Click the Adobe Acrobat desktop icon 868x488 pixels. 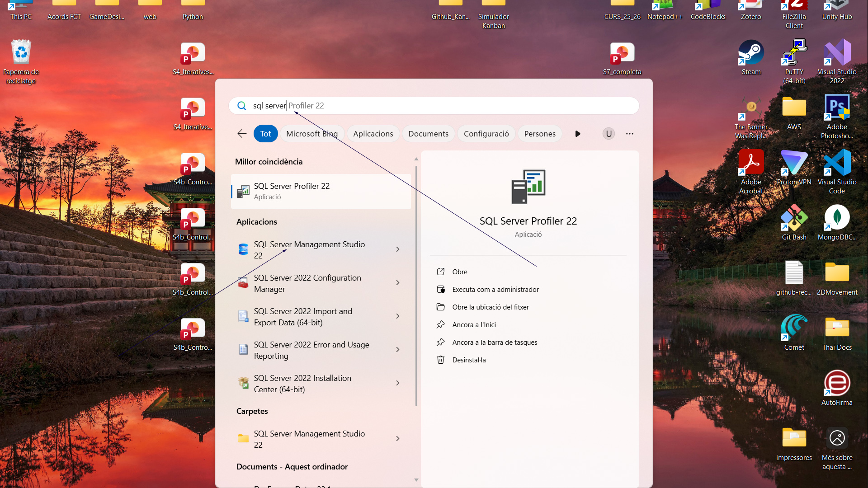click(x=751, y=164)
